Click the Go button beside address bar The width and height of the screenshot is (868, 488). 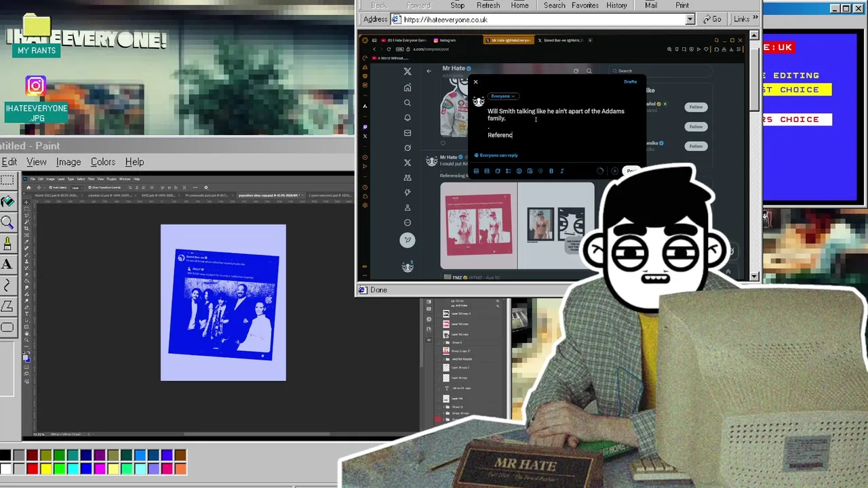pos(711,19)
